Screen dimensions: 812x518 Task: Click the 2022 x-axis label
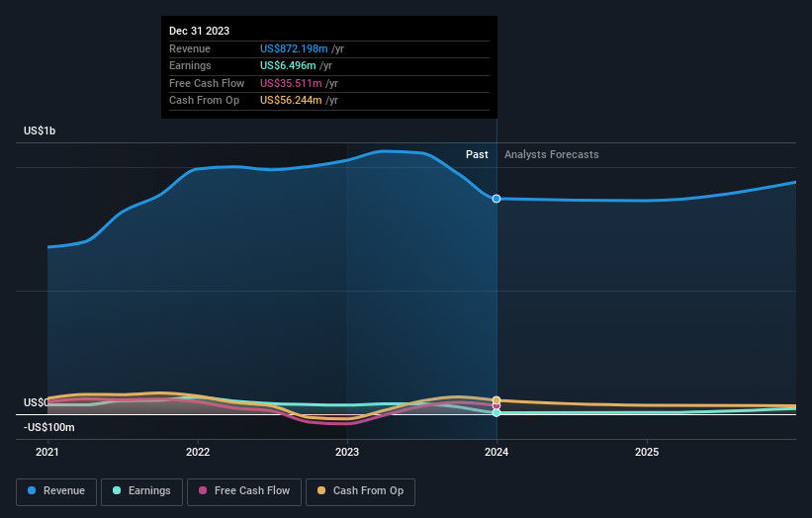pyautogui.click(x=198, y=453)
